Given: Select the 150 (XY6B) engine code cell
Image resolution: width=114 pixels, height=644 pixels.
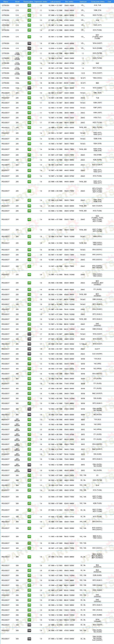Looking at the screenshot, I should coord(98,155).
